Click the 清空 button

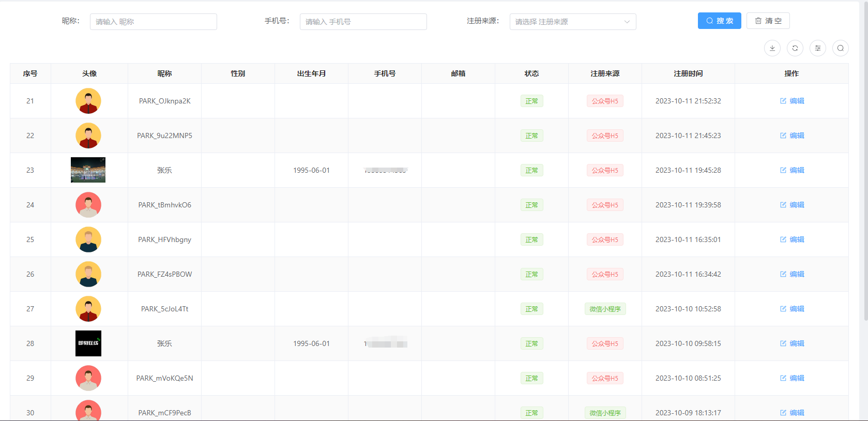(x=768, y=21)
